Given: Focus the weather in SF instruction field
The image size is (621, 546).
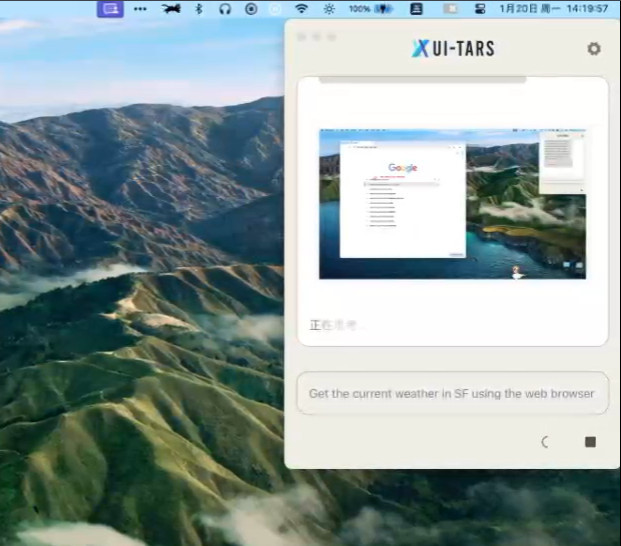Looking at the screenshot, I should coord(452,393).
